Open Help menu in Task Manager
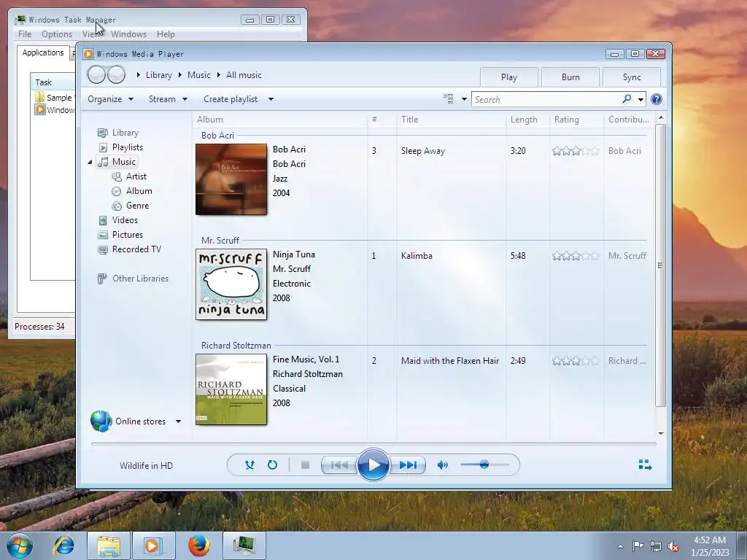747x560 pixels. (166, 34)
